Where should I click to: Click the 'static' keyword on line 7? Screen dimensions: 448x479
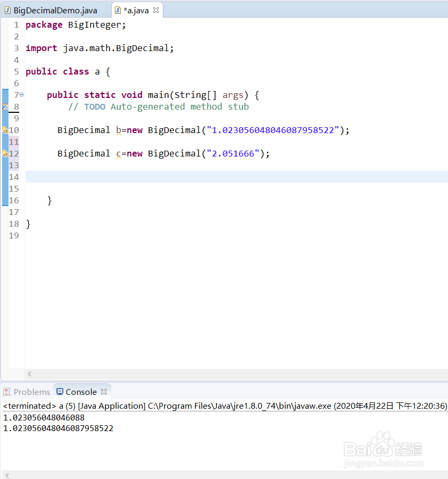(100, 95)
